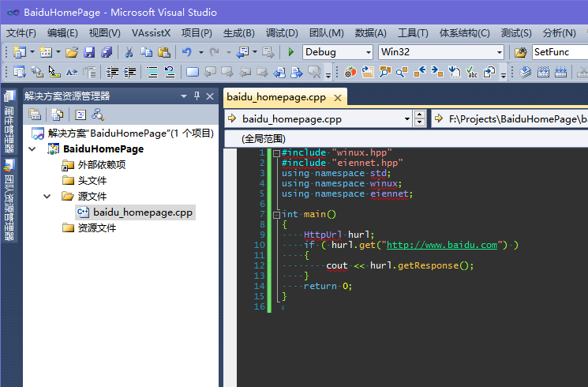Viewport: 588px width, 387px height.
Task: Display Member List toolbar icon
Action: click(20, 72)
